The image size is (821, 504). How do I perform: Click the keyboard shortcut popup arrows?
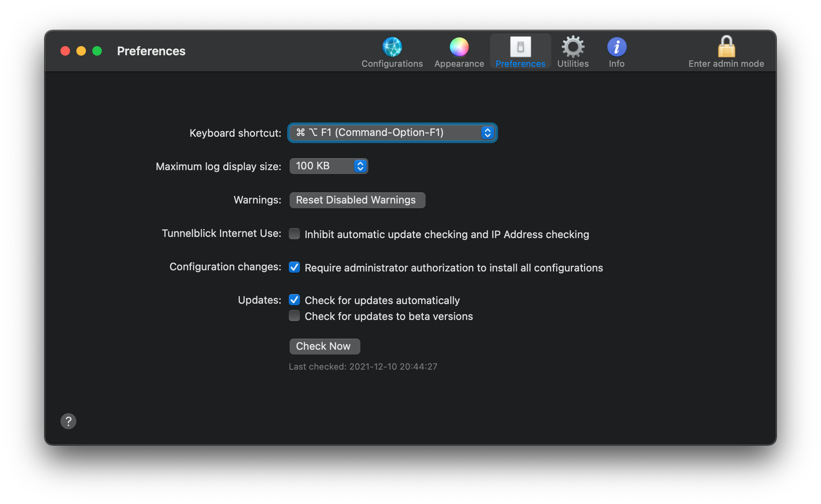pos(487,133)
